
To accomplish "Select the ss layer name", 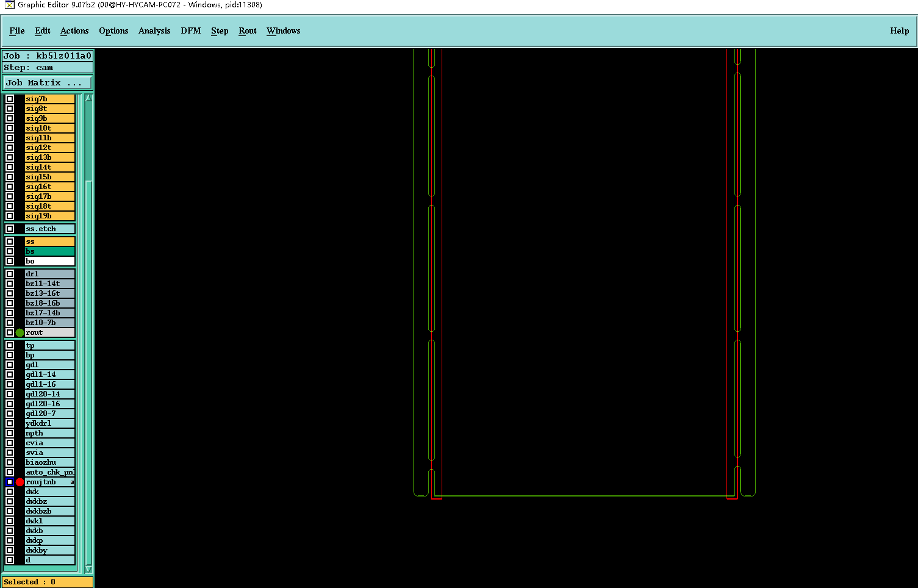I will pos(49,242).
